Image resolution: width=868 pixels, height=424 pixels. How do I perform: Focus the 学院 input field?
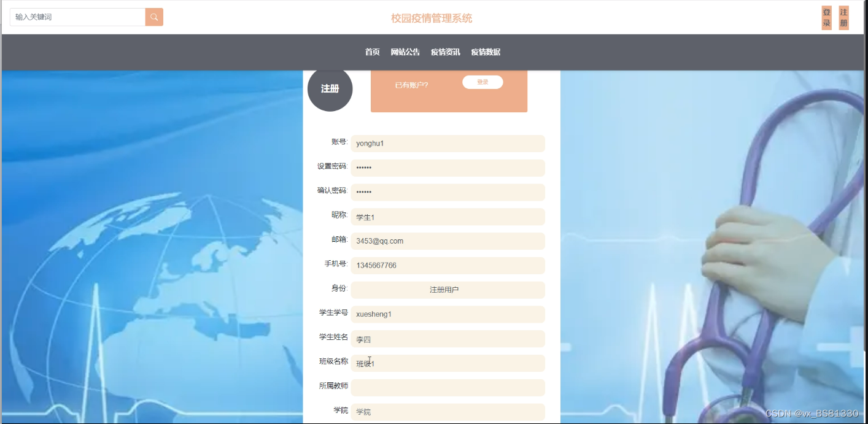[x=448, y=412]
